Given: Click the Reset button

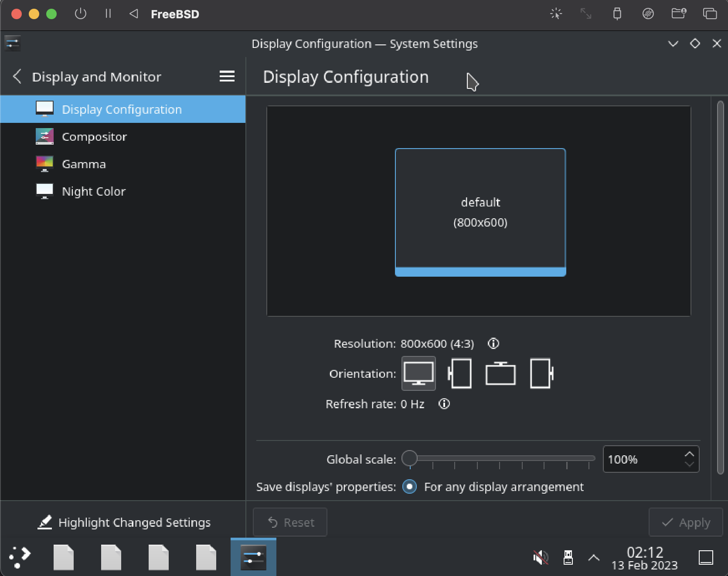Looking at the screenshot, I should 290,522.
